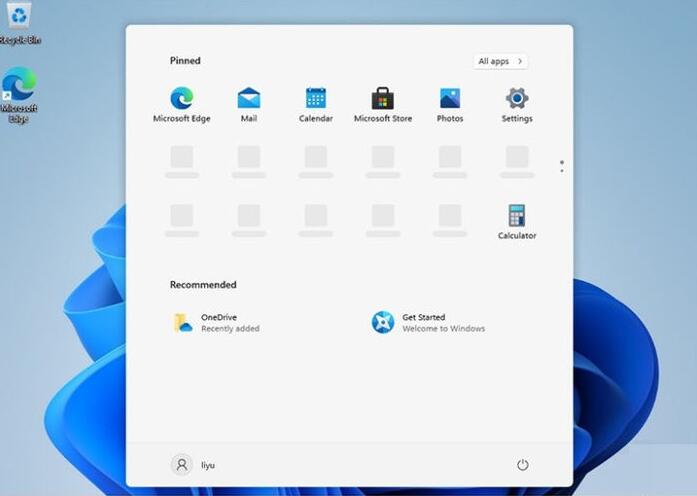
Task: Click the placeholder tile directly below Calendar
Action: pos(316,158)
